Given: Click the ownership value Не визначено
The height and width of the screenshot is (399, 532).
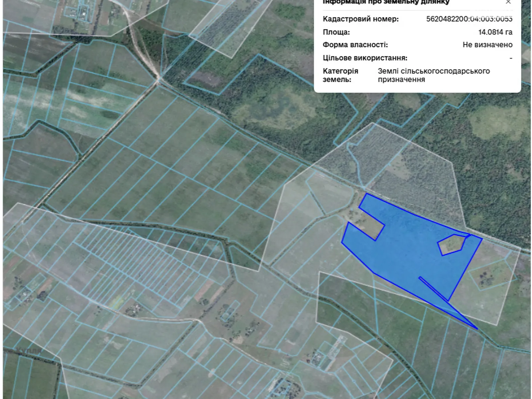Looking at the screenshot, I should tap(487, 45).
